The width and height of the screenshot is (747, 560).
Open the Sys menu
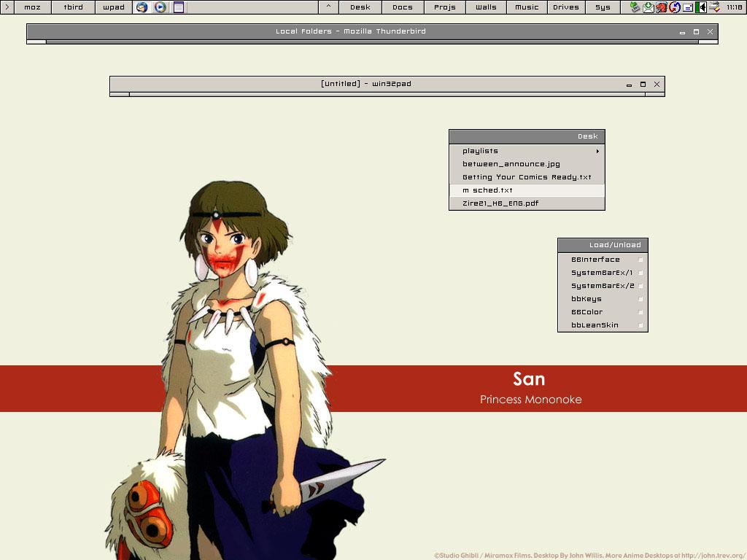603,7
